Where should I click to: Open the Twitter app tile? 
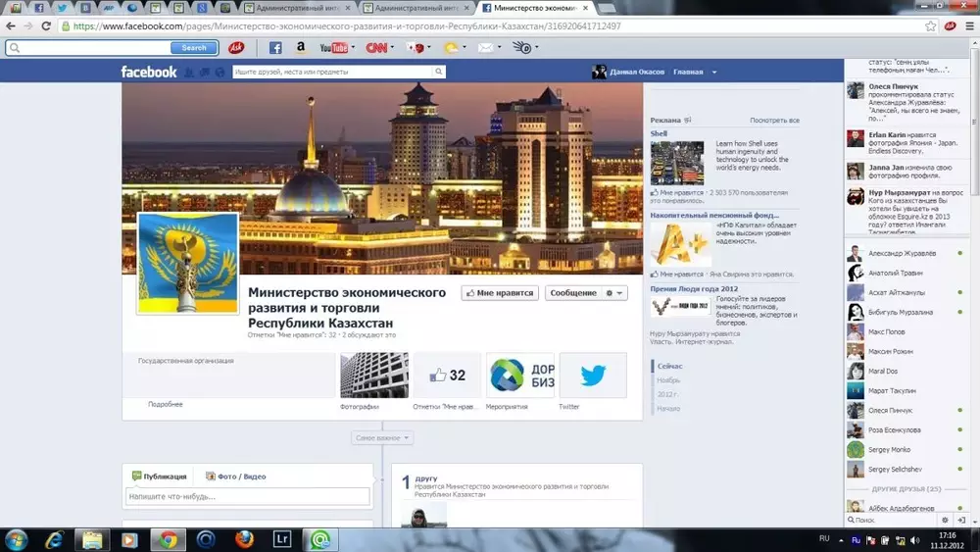pyautogui.click(x=592, y=376)
